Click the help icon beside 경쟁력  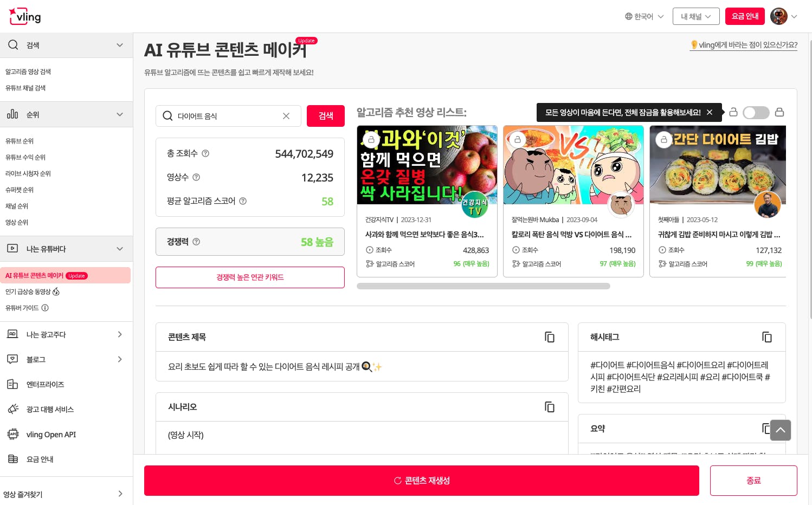tap(196, 242)
